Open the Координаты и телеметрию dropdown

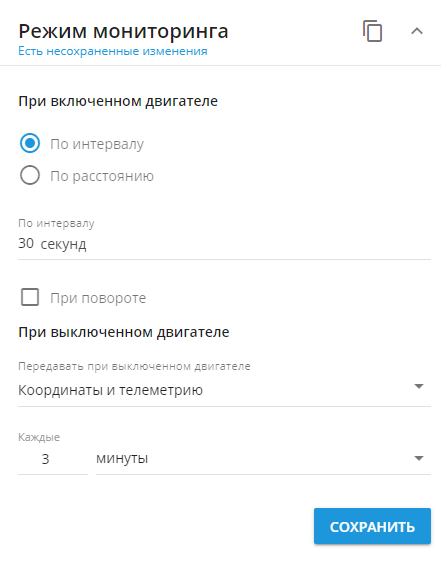pyautogui.click(x=224, y=390)
